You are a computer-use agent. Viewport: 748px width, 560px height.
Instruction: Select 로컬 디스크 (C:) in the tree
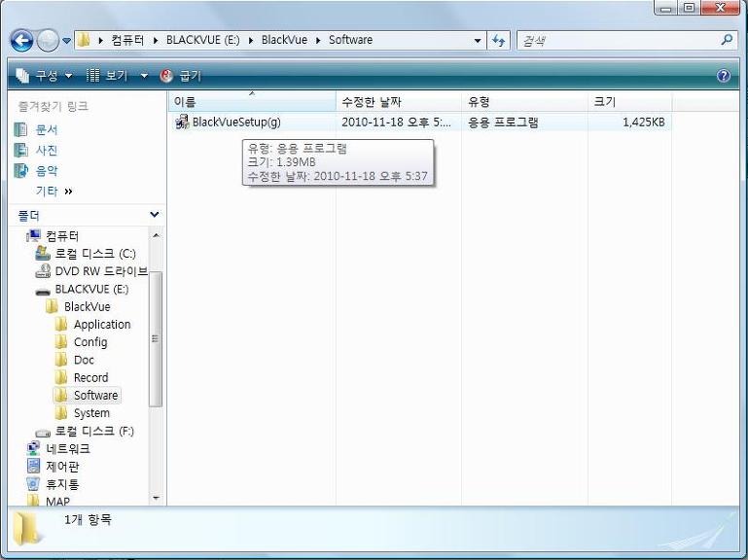coord(95,254)
